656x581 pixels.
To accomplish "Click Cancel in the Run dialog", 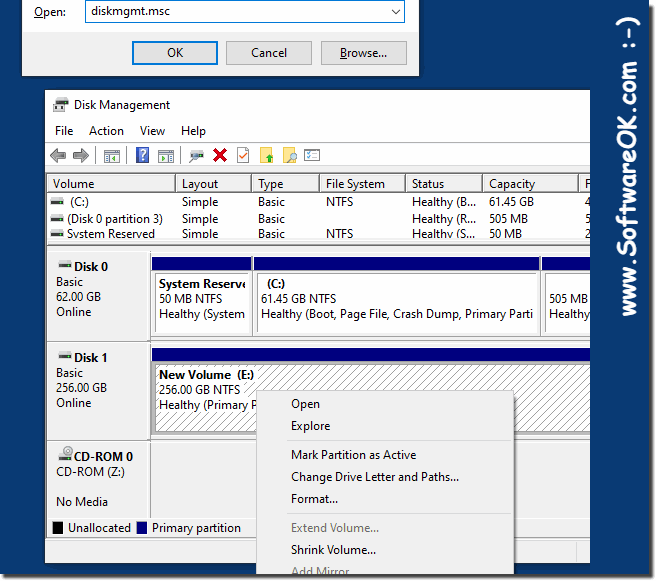I will 269,53.
